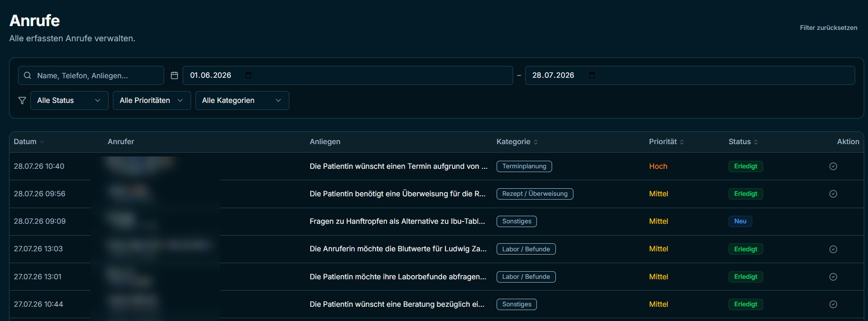The height and width of the screenshot is (321, 868).
Task: Click date cell 27.07.26 13:01
Action: 37,277
